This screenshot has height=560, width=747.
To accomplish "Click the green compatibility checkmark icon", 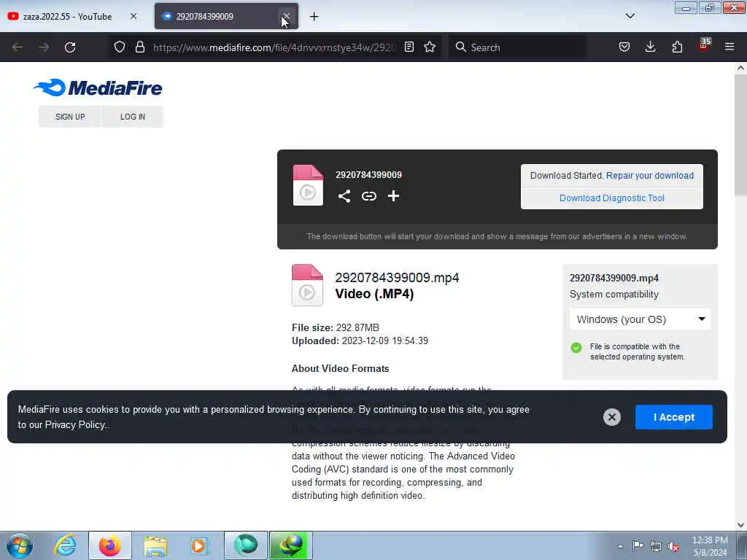I will click(x=576, y=348).
